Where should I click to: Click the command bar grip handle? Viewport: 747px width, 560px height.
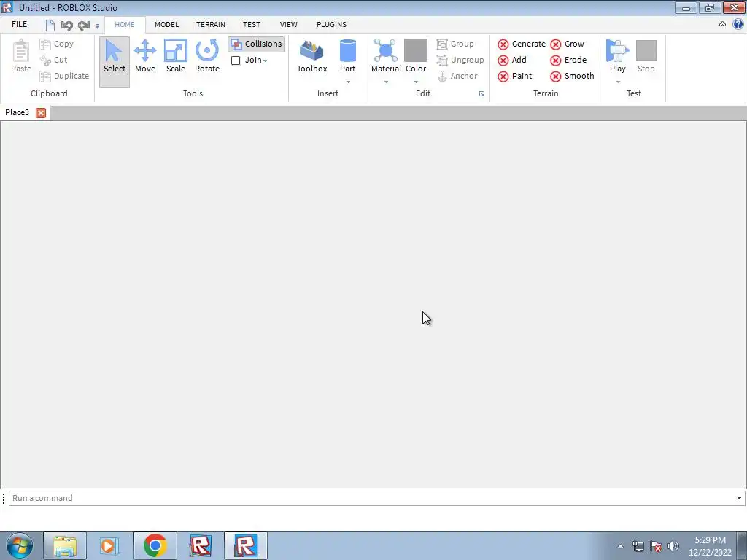[4, 498]
